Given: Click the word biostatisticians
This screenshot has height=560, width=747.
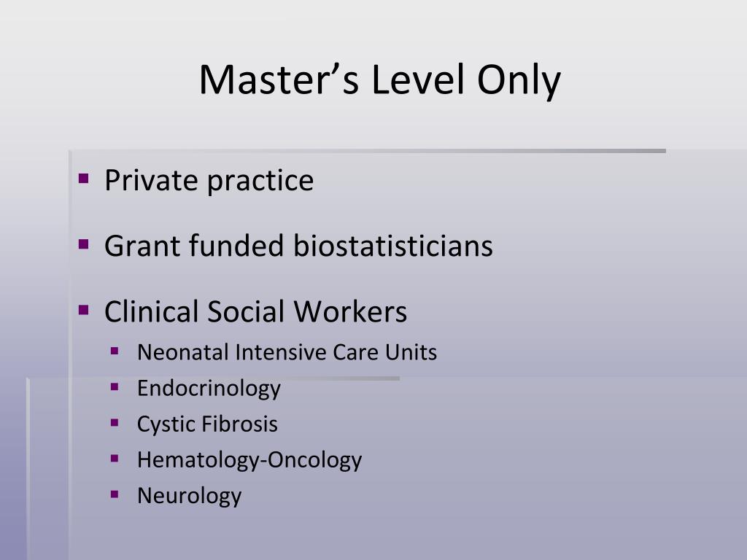Looking at the screenshot, I should click(x=393, y=246).
